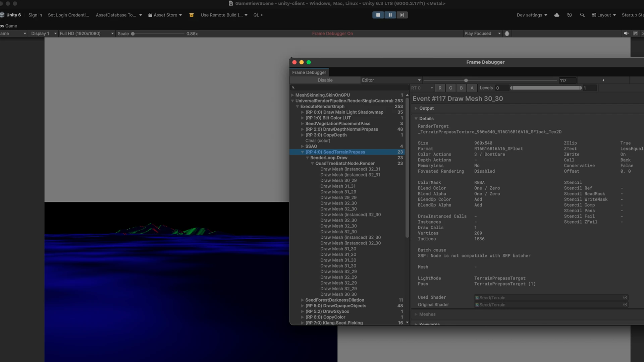Open the Full HD resolution dropdown
The height and width of the screenshot is (362, 644).
click(x=87, y=34)
